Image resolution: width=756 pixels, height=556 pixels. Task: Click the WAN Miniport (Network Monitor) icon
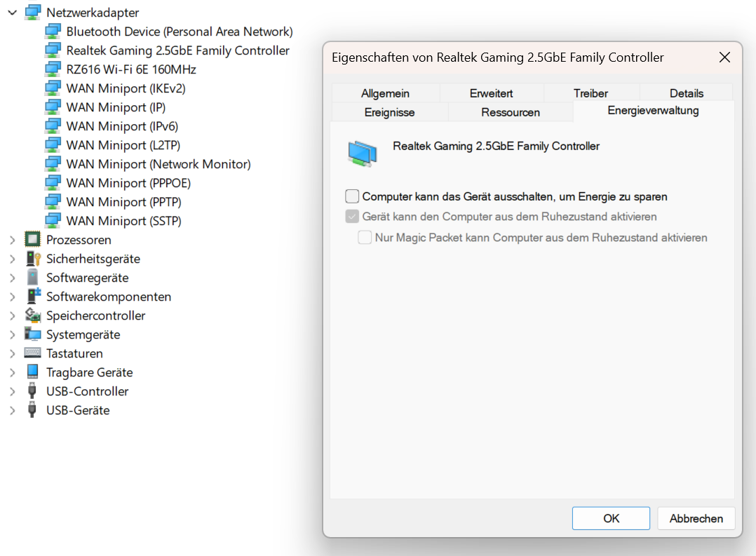pos(53,164)
